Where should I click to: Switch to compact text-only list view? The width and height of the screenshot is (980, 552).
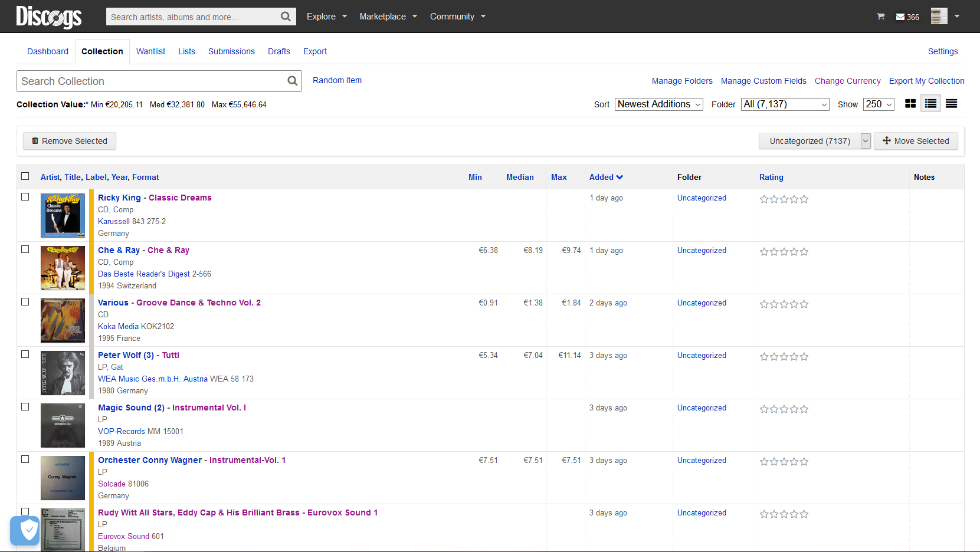click(x=952, y=104)
